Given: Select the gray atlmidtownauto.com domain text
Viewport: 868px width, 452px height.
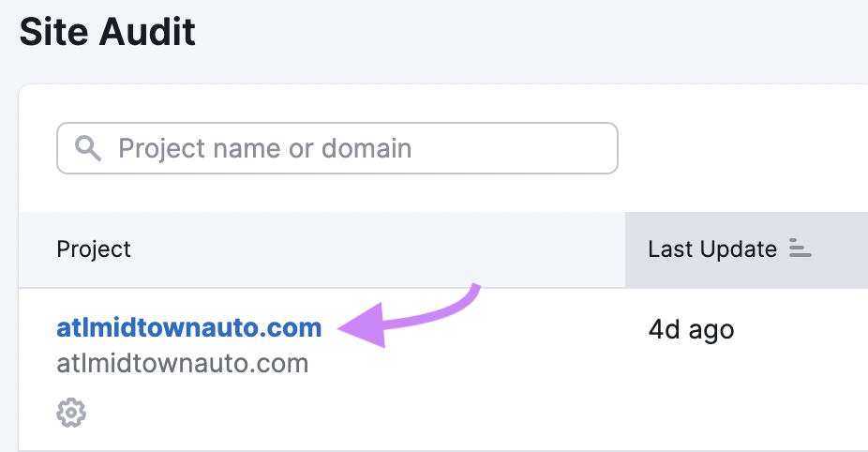Looking at the screenshot, I should click(x=182, y=364).
